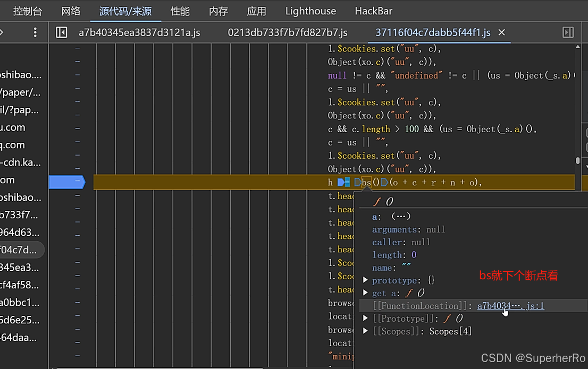Open the 性能 performance tab

(x=180, y=11)
